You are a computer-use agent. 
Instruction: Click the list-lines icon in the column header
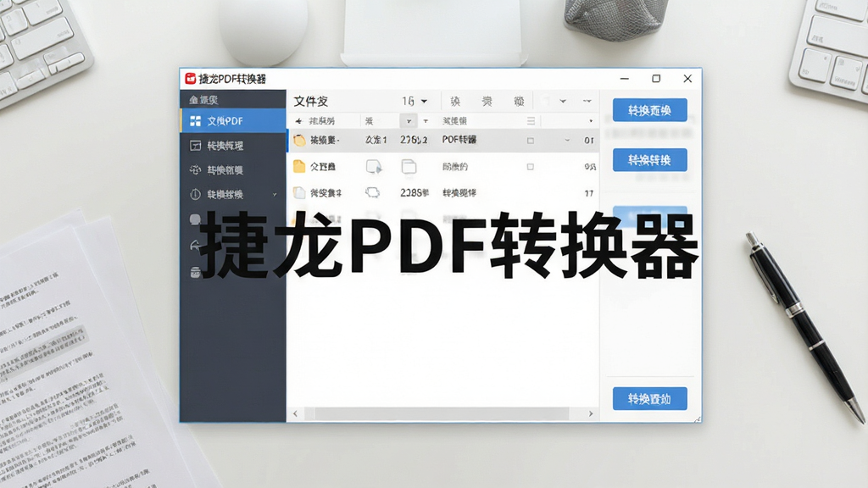(531, 120)
